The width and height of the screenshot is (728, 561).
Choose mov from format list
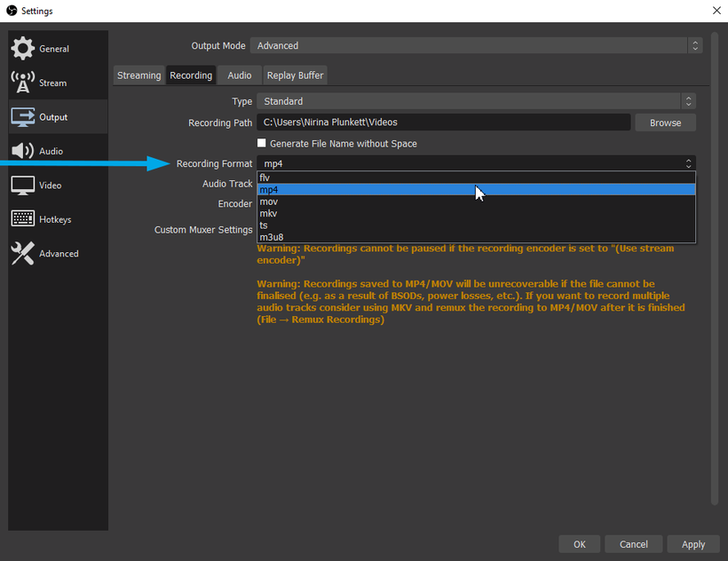tap(476, 201)
